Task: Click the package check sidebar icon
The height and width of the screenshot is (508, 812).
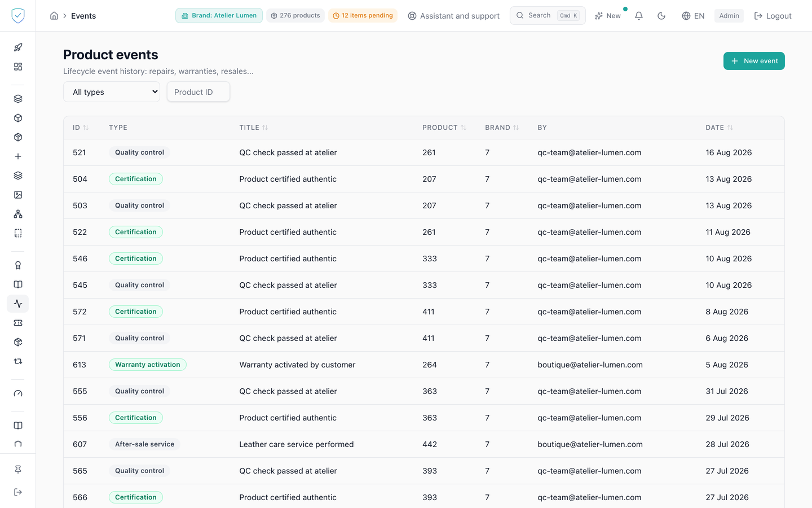Action: click(x=18, y=342)
